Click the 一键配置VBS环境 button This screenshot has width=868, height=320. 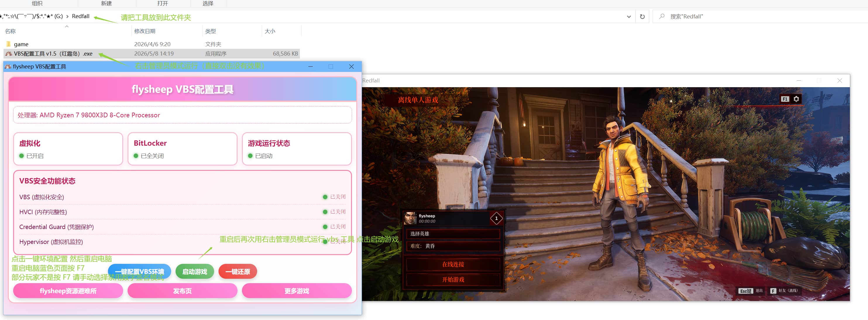point(140,271)
